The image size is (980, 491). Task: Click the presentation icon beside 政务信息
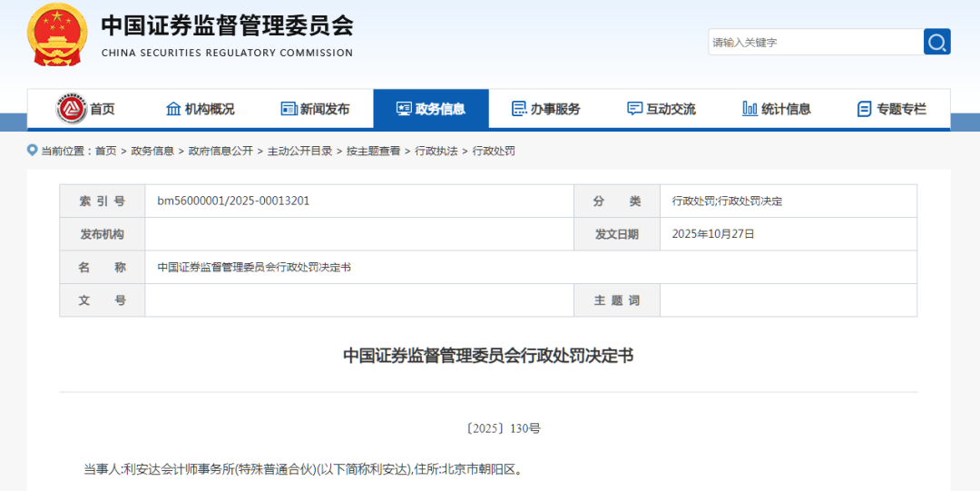pyautogui.click(x=404, y=109)
